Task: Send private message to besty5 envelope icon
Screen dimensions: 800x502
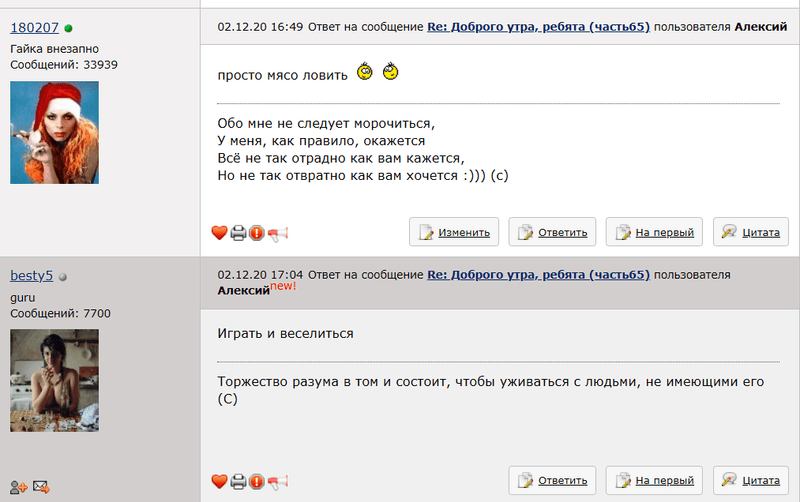Action: tap(41, 487)
